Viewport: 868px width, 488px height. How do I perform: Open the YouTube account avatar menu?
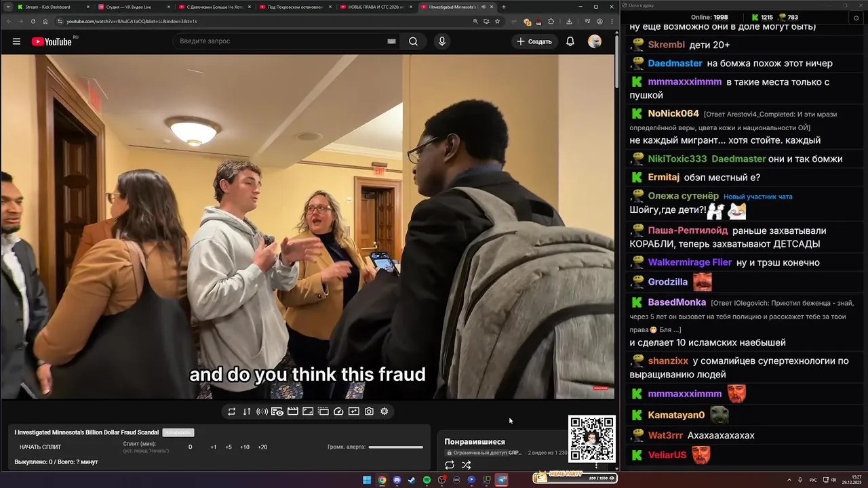coord(595,41)
